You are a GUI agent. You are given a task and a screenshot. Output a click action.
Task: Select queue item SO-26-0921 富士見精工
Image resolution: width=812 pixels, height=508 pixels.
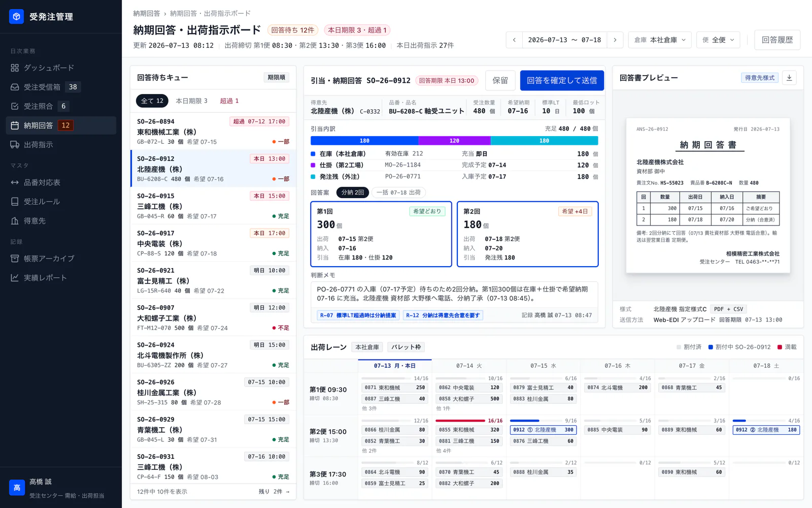213,280
